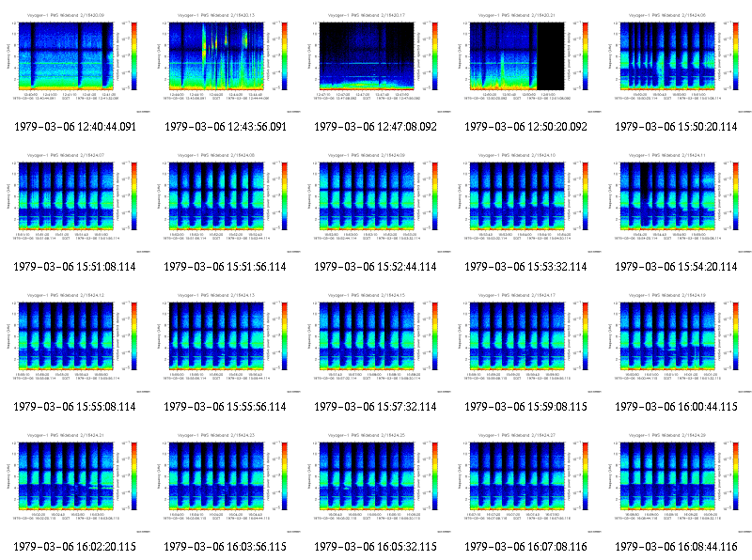The image size is (752, 560).
Task: Open the 16:02:20.115 spectrogram thumbnail
Action: [x=75, y=482]
